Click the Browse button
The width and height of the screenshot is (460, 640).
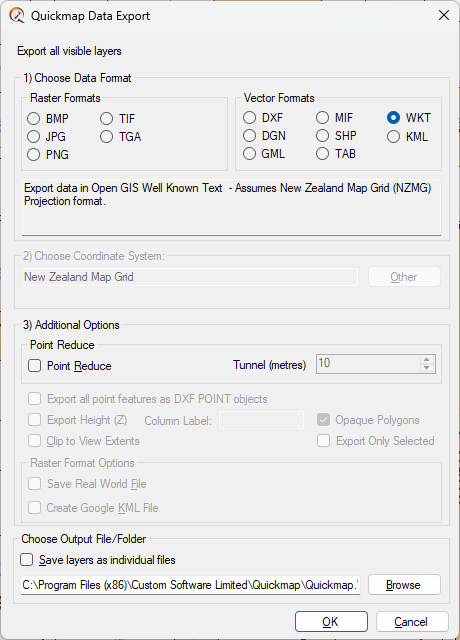tap(404, 585)
